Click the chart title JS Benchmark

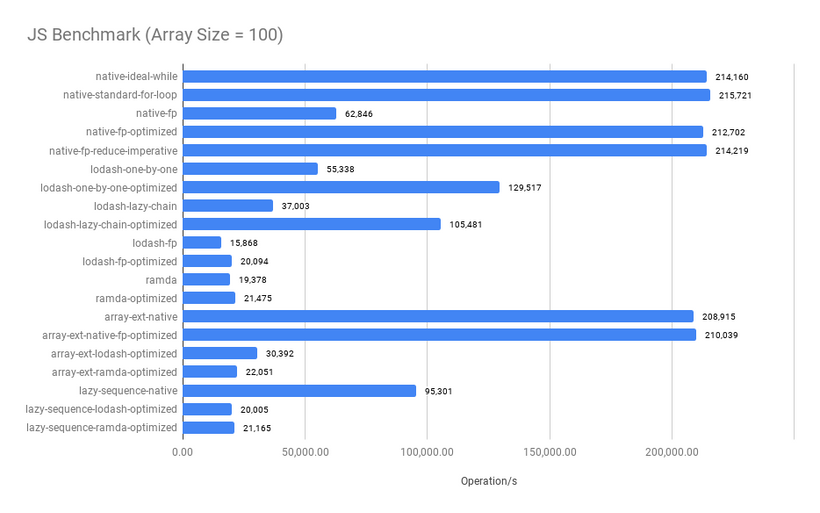click(155, 35)
